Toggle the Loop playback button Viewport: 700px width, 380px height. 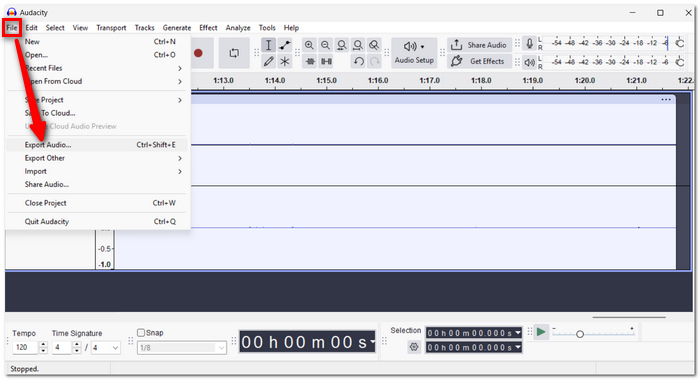tap(234, 53)
